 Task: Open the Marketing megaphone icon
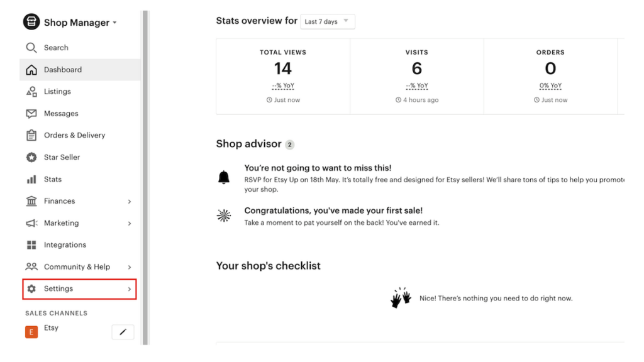click(30, 222)
